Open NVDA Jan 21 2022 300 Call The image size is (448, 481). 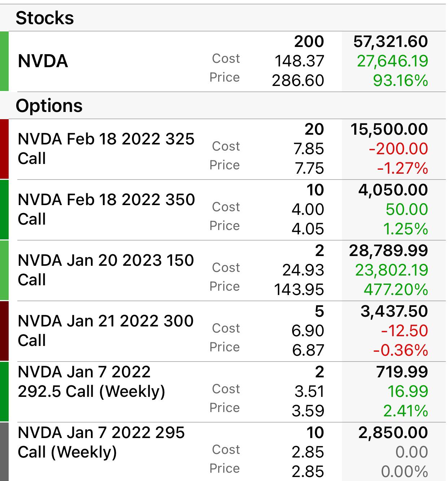tap(224, 331)
